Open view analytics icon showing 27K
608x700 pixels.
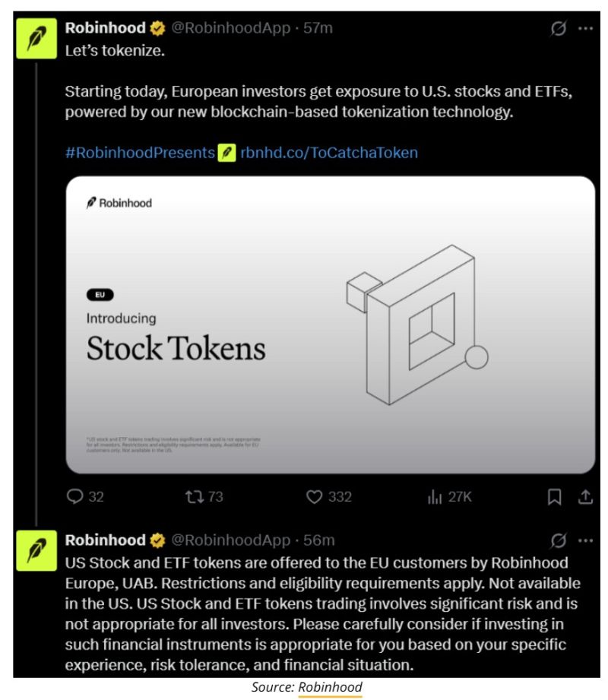435,496
